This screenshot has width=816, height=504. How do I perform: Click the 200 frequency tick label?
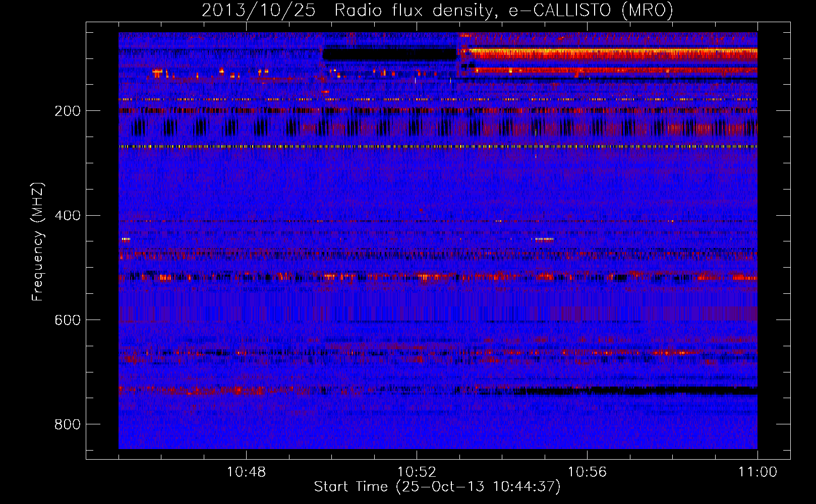68,111
